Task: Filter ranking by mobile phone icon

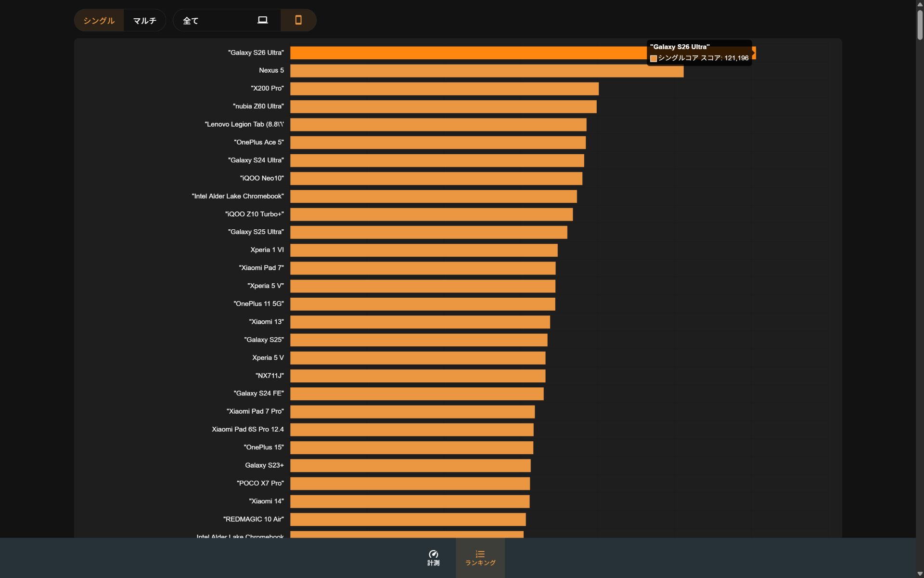Action: click(298, 20)
